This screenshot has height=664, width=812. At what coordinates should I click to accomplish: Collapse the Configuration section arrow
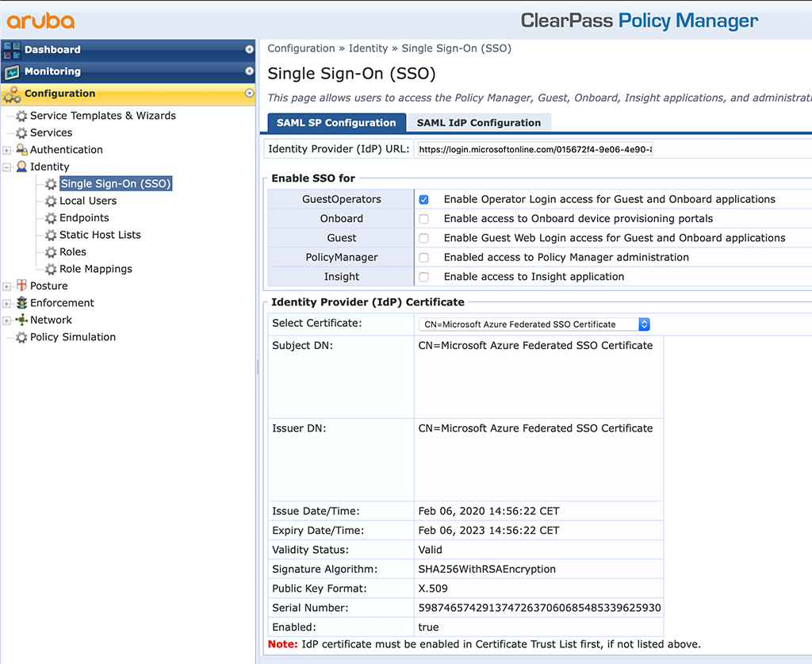coord(250,94)
